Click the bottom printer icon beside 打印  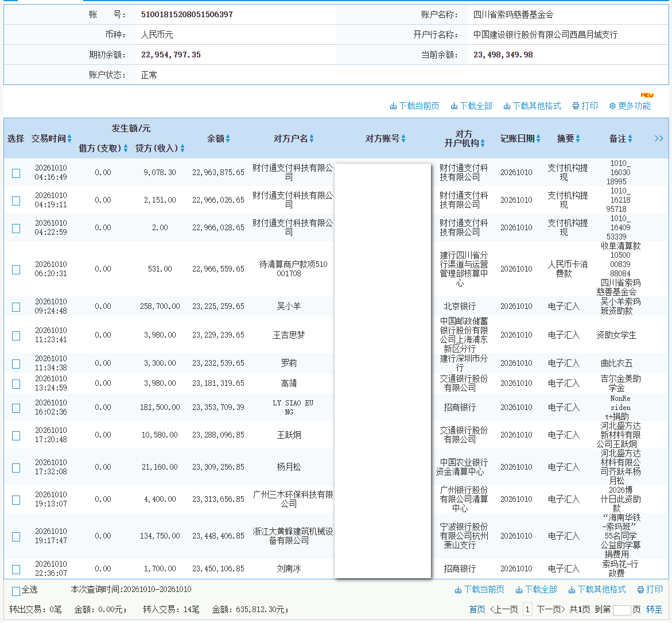640,590
